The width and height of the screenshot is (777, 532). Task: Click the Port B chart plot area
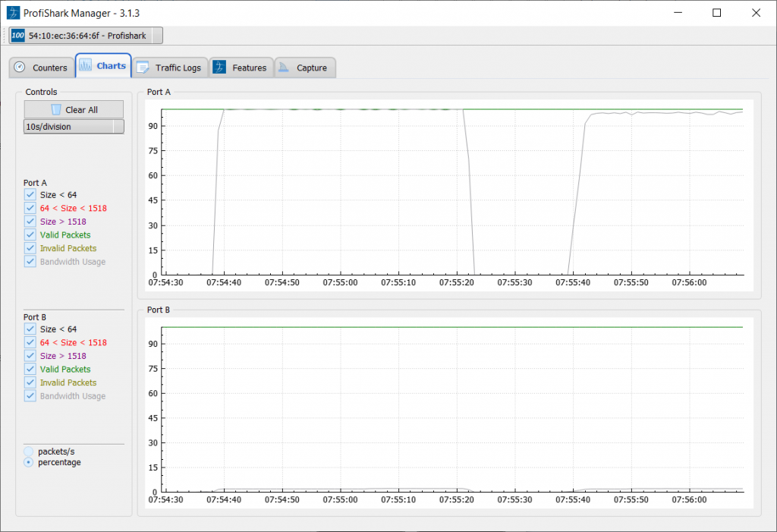452,410
